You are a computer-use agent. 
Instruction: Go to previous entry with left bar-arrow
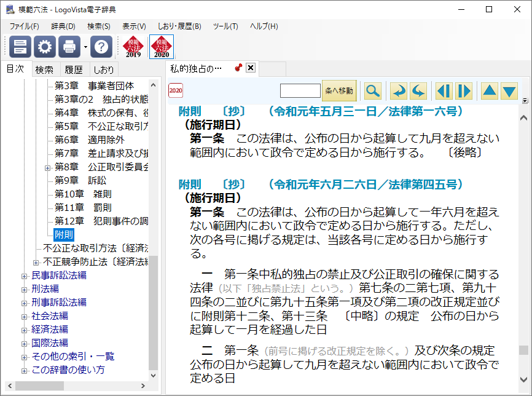(x=444, y=90)
